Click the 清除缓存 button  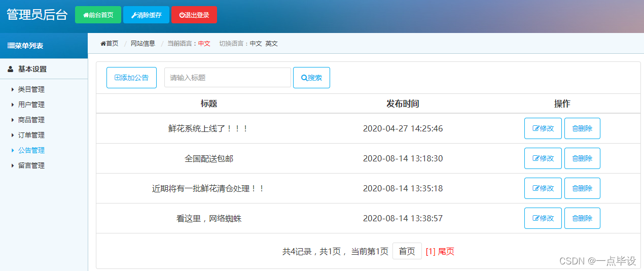point(146,15)
